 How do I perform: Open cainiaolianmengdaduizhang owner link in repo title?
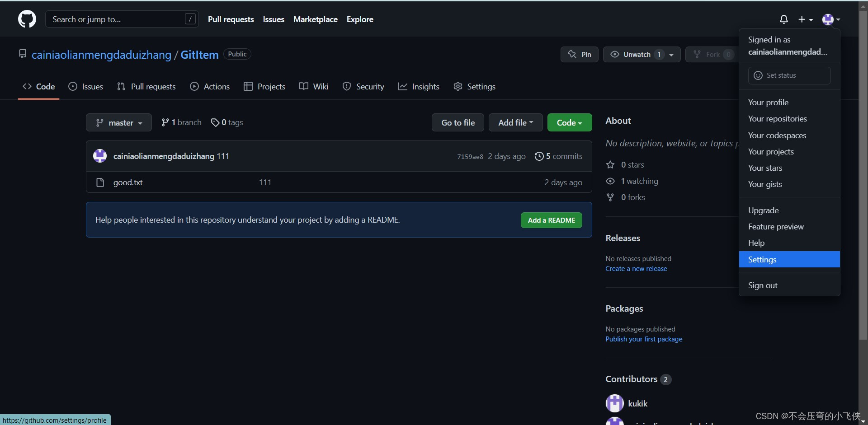click(x=101, y=55)
